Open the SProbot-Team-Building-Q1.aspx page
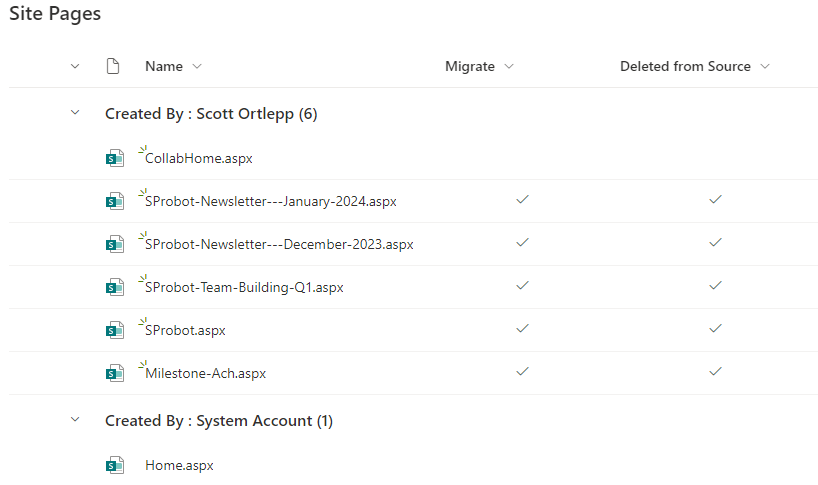Viewport: 818px width, 485px height. [x=244, y=287]
